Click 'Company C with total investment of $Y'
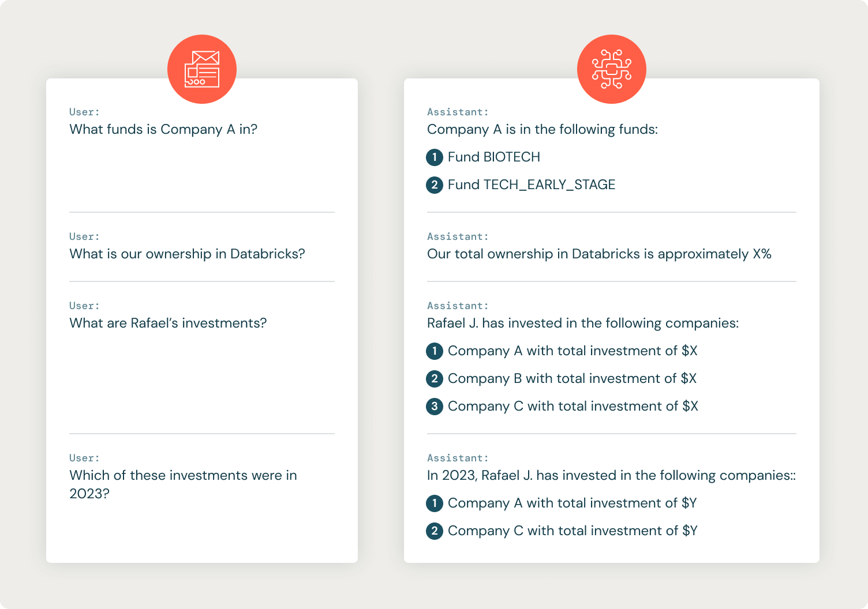The height and width of the screenshot is (609, 868). click(x=573, y=531)
